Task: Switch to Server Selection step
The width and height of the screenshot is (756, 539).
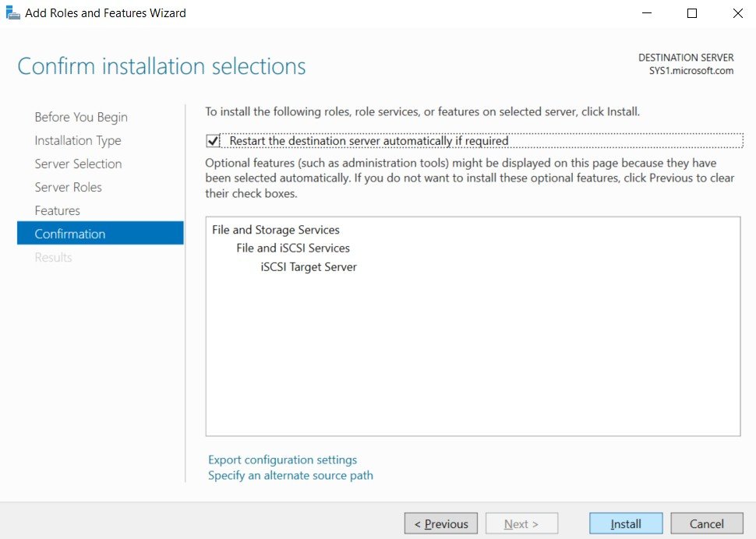Action: tap(78, 164)
